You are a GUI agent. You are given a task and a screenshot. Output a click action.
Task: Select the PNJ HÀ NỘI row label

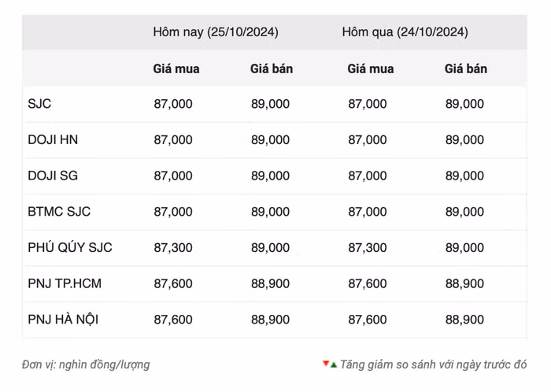[x=63, y=320]
